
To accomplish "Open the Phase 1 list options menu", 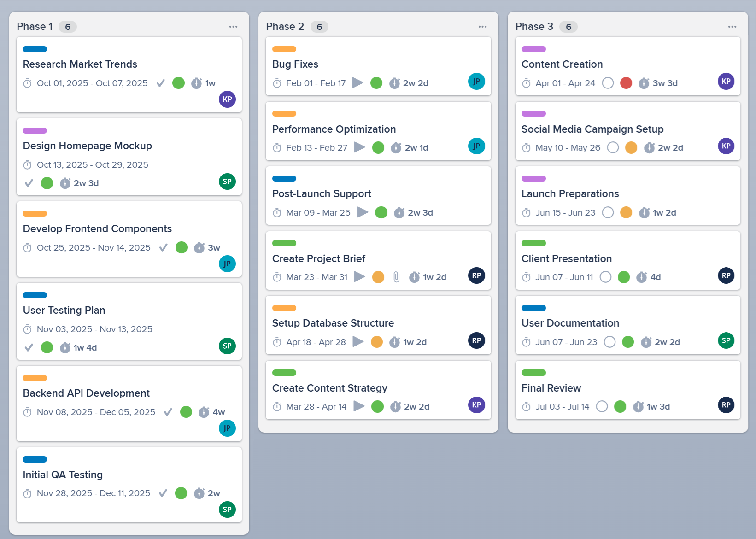I will (233, 26).
